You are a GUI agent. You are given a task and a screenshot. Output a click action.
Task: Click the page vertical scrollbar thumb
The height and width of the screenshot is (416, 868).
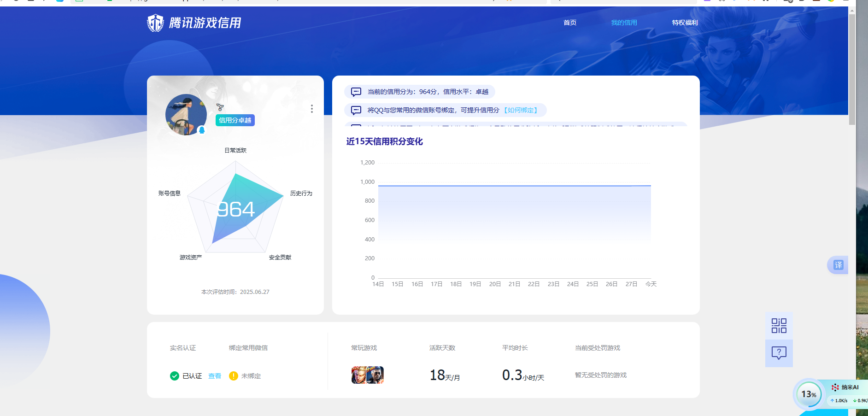pyautogui.click(x=852, y=69)
